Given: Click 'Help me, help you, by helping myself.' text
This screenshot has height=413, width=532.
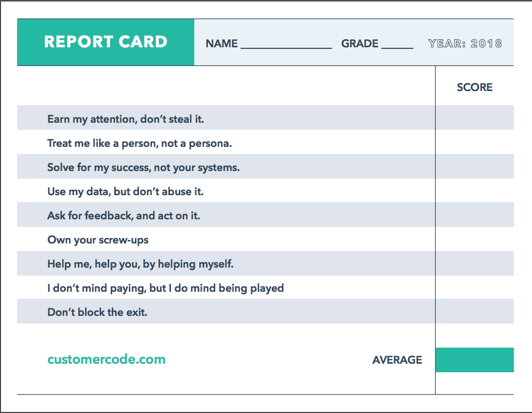Looking at the screenshot, I should [x=140, y=264].
